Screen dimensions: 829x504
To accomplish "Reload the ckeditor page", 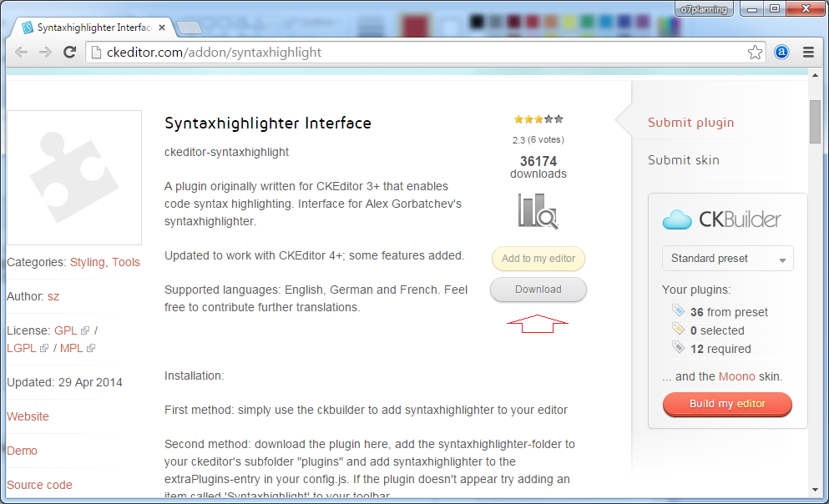I will pyautogui.click(x=70, y=53).
